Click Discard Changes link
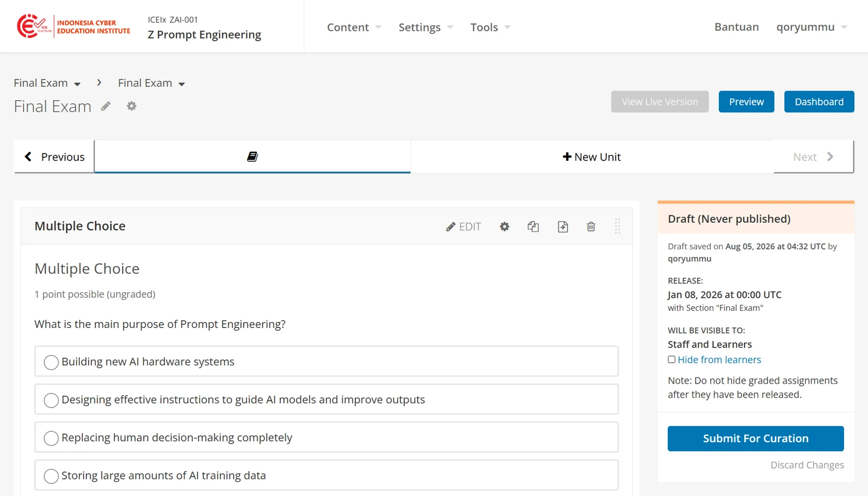868x496 pixels. (x=807, y=465)
